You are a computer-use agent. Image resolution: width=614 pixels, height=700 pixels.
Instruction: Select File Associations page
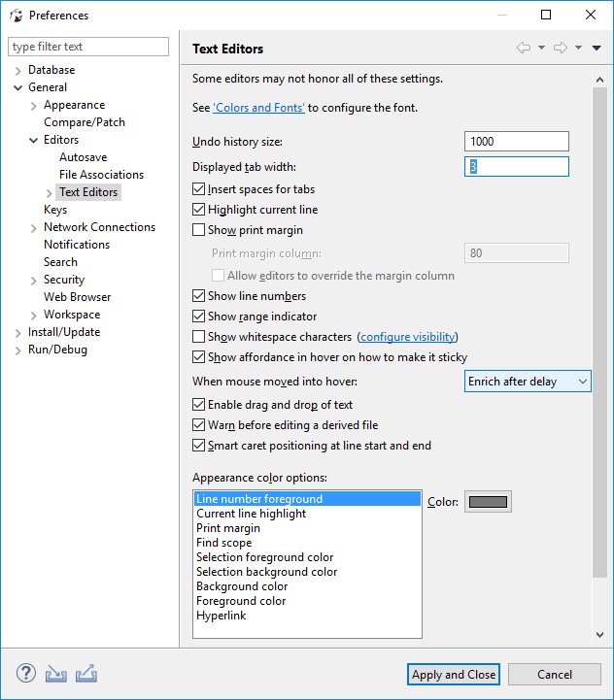[x=101, y=175]
